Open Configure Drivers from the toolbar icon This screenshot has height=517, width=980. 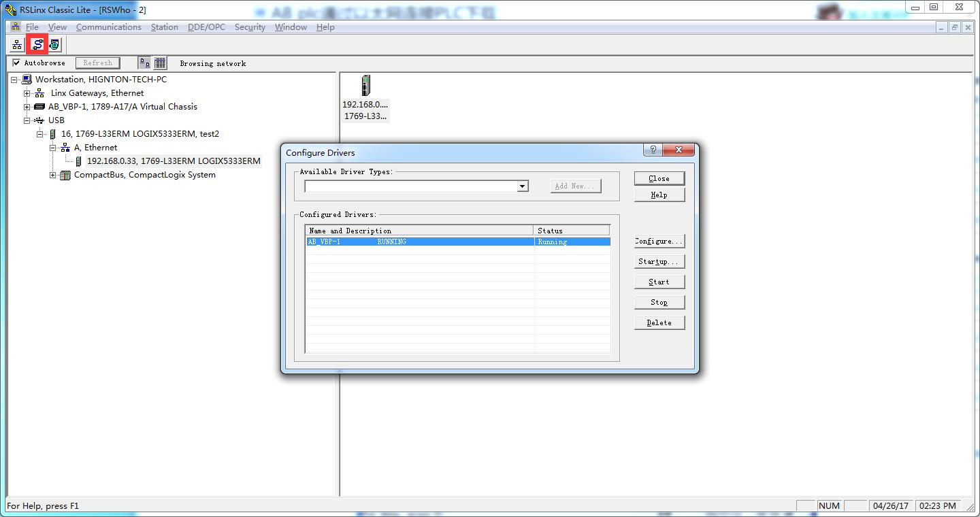[x=37, y=45]
